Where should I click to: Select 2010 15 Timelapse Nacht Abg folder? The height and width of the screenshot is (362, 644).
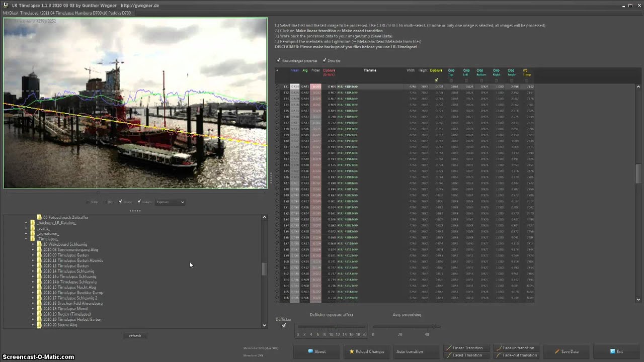click(69, 287)
